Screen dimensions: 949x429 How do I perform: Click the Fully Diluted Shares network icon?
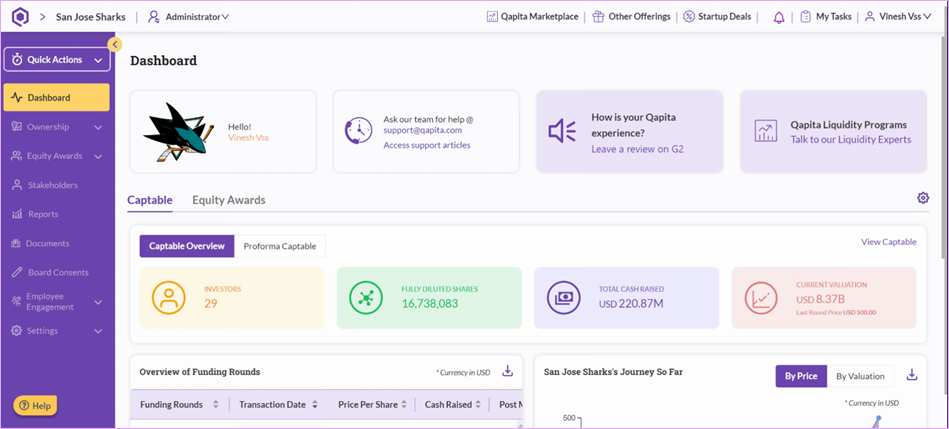pos(366,298)
